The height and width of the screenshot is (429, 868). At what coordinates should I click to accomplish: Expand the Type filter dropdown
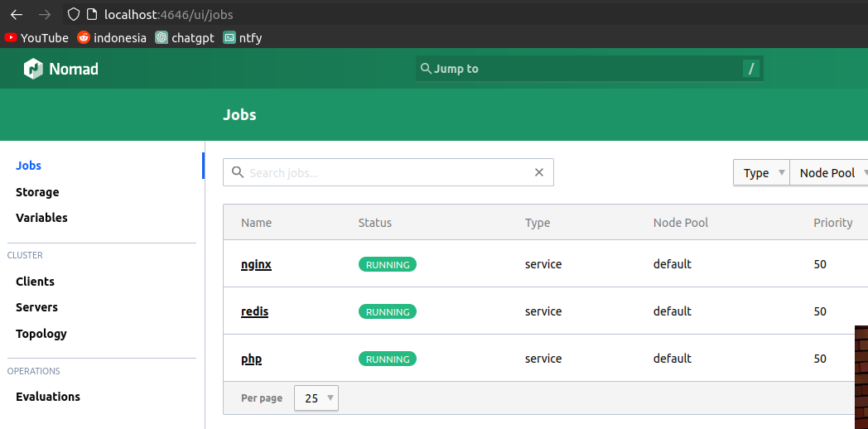(761, 173)
